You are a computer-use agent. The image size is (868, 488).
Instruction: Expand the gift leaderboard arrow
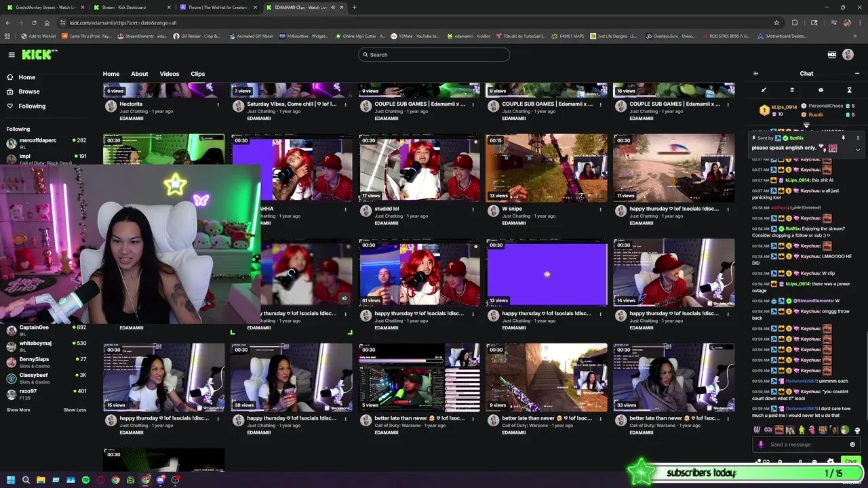pyautogui.click(x=806, y=125)
